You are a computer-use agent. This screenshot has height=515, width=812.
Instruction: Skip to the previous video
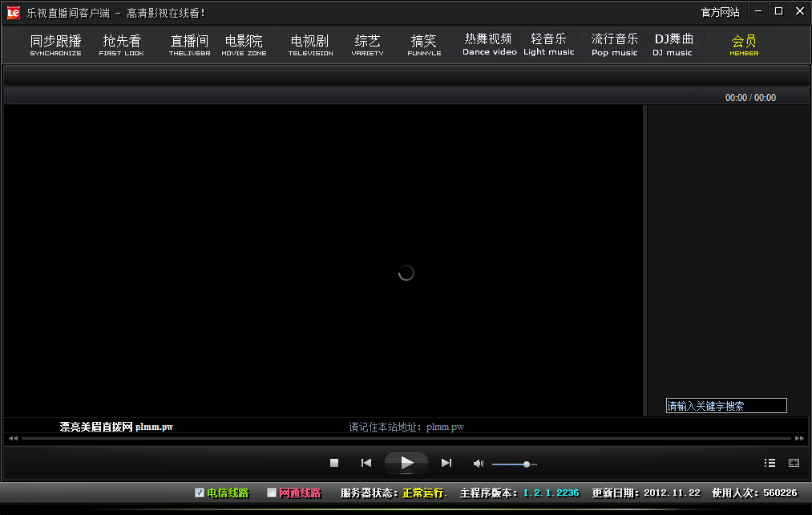[366, 463]
